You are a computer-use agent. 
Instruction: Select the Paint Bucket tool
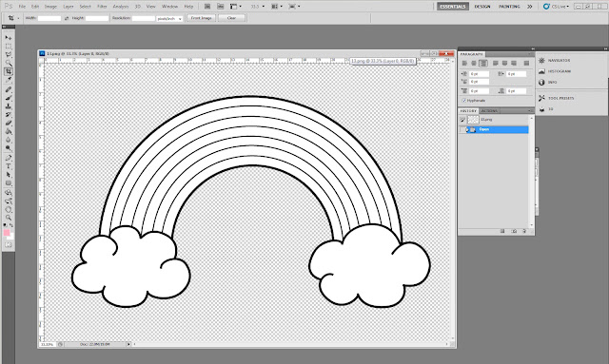click(9, 131)
